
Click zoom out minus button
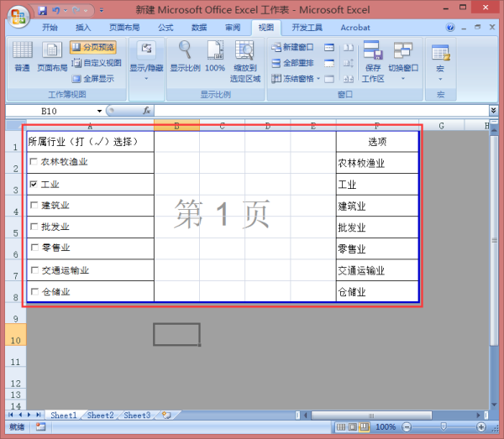click(407, 427)
